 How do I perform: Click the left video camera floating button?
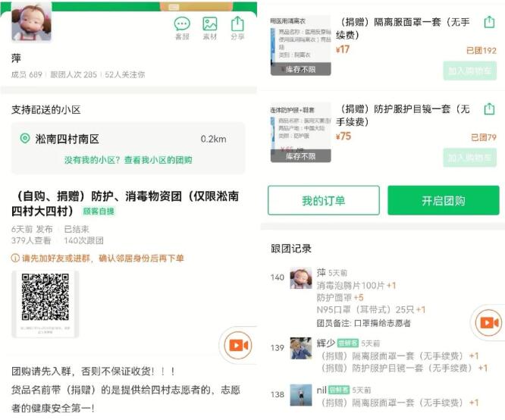point(238,346)
